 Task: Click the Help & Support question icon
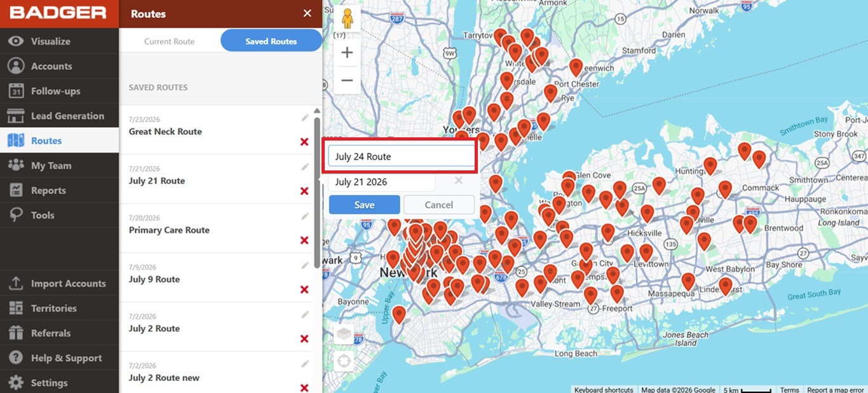pos(16,358)
